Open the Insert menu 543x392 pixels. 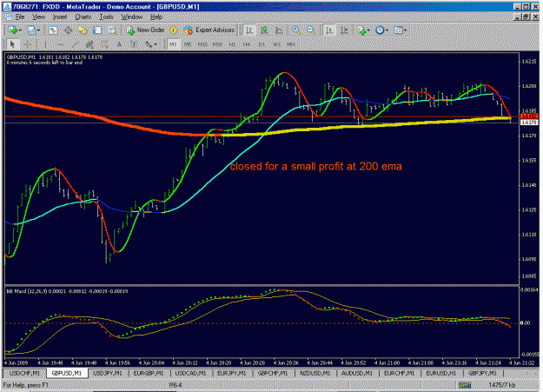pyautogui.click(x=60, y=17)
